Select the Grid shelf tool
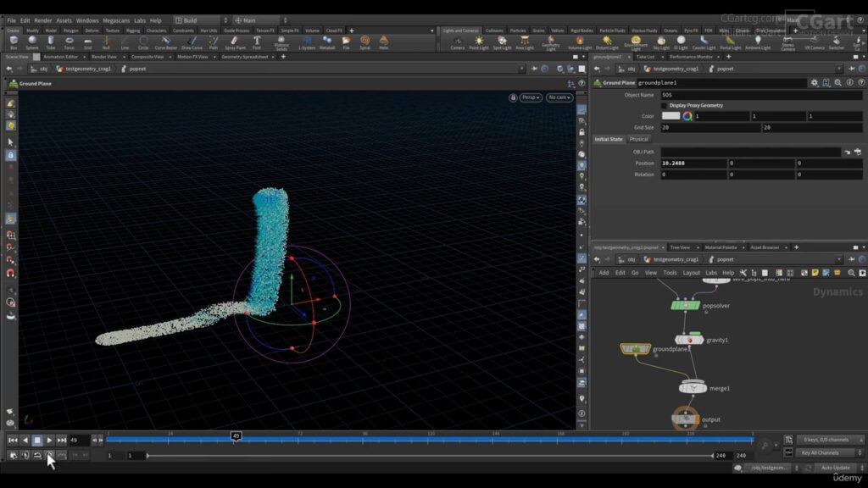 pyautogui.click(x=87, y=42)
